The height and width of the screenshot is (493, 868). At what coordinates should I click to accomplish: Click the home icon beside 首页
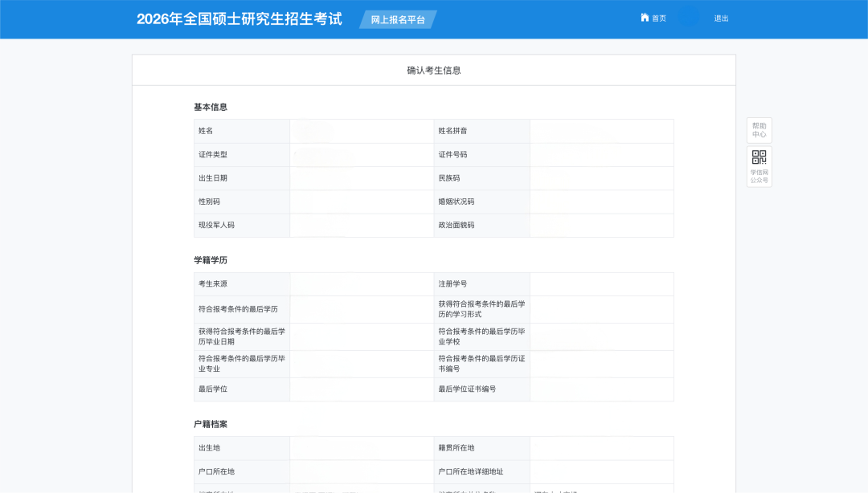pos(645,18)
